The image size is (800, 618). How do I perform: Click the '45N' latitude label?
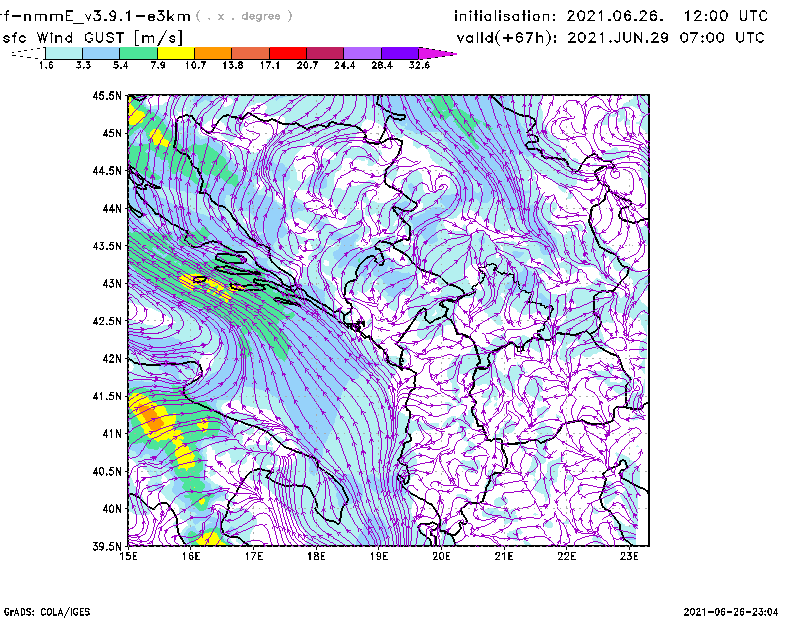pyautogui.click(x=112, y=133)
